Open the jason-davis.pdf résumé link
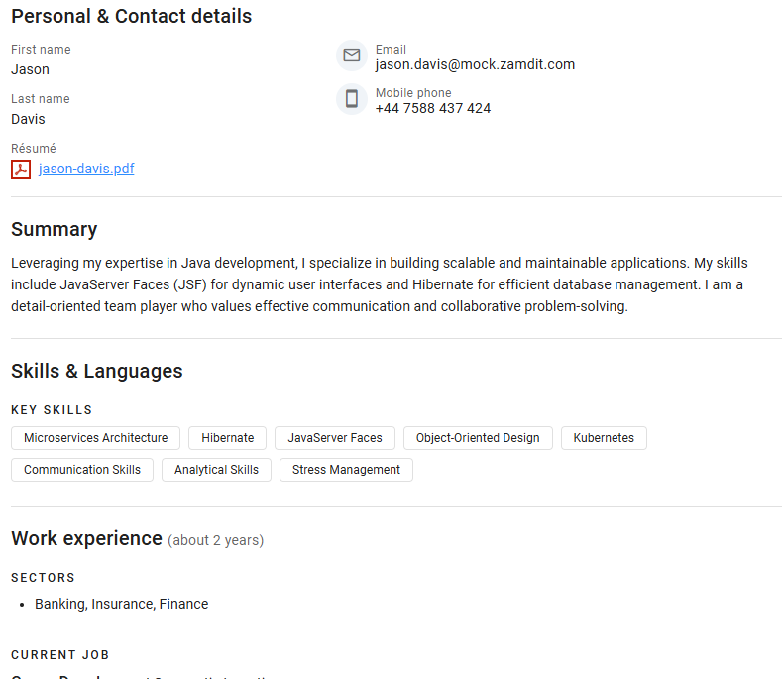 coord(86,169)
